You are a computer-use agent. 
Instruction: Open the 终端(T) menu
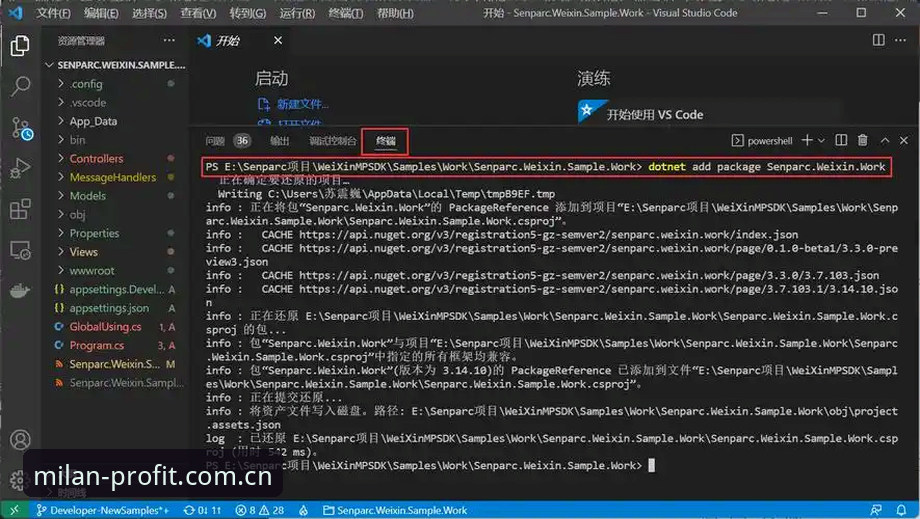(346, 13)
